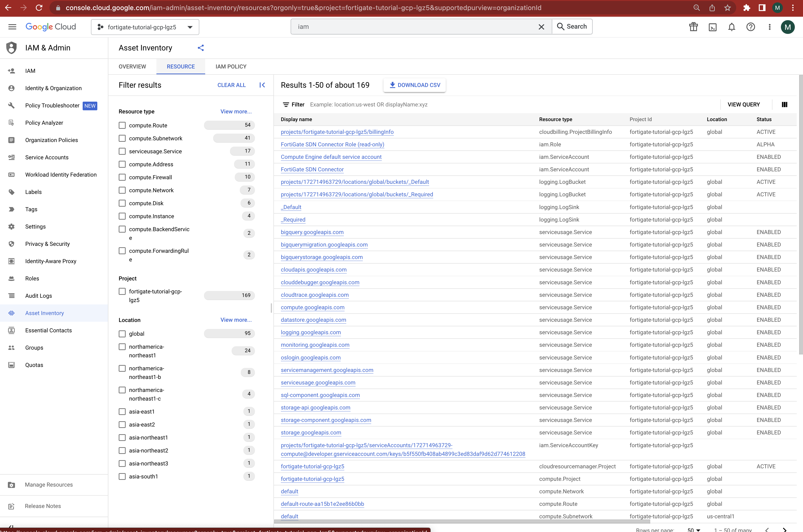The height and width of the screenshot is (532, 803).
Task: Enable the global location checkbox
Action: click(122, 334)
